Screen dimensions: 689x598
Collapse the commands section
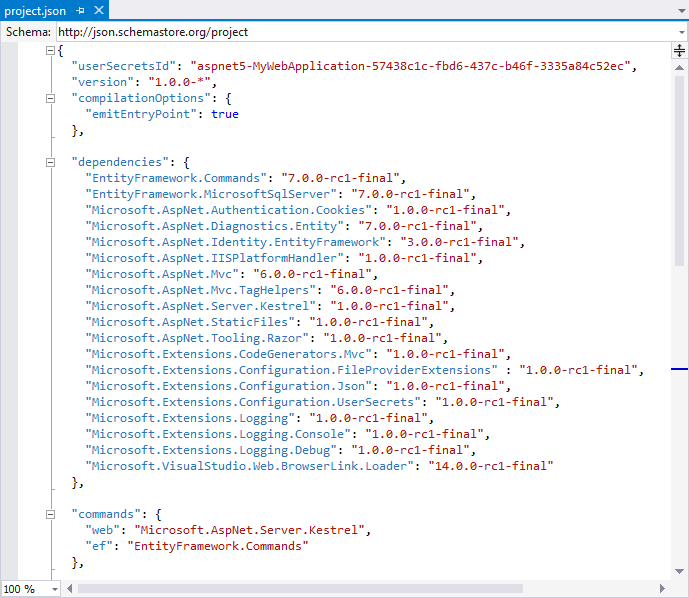pyautogui.click(x=50, y=514)
